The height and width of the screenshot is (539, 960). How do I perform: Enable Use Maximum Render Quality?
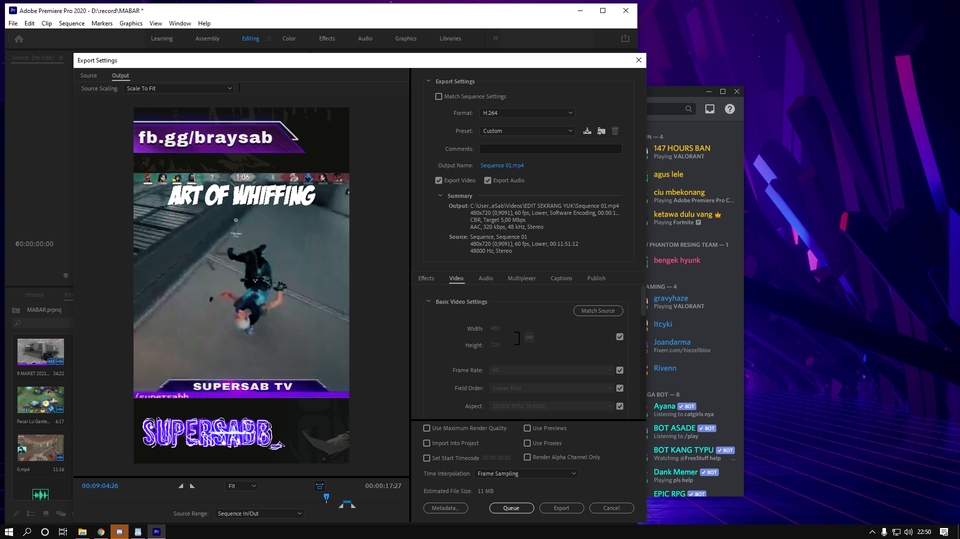427,428
